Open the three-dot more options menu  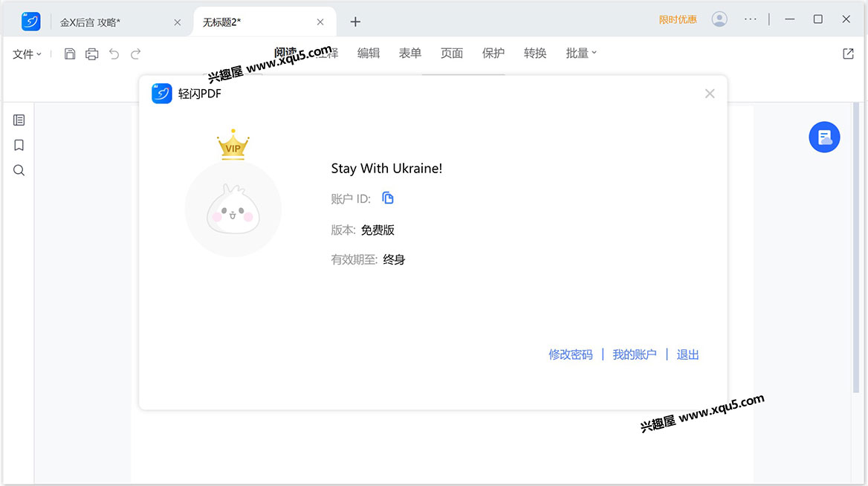750,19
